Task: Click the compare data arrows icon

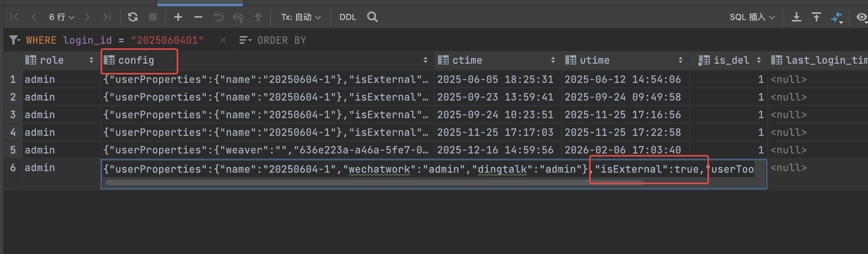Action: (x=837, y=17)
